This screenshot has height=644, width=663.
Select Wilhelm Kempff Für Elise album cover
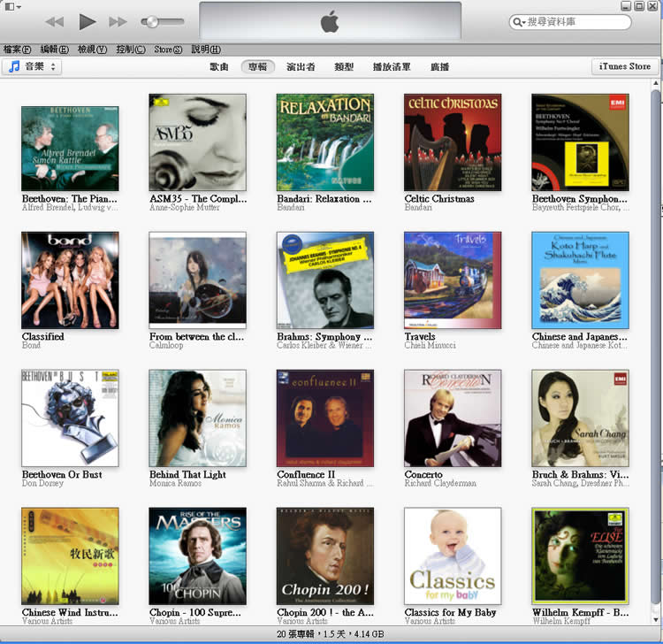tap(580, 556)
